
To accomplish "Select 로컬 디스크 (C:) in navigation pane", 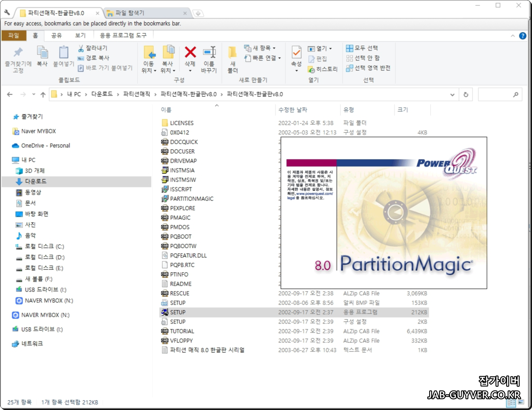I will click(x=40, y=246).
